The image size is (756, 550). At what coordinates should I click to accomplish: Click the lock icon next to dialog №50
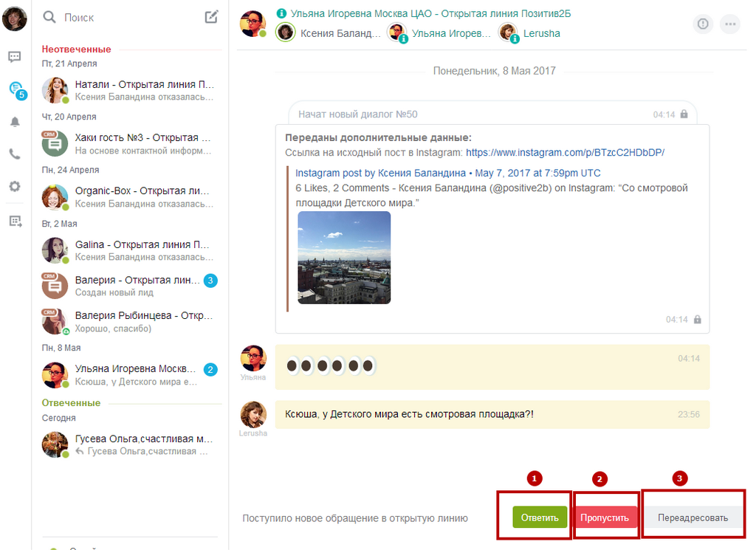pyautogui.click(x=684, y=114)
